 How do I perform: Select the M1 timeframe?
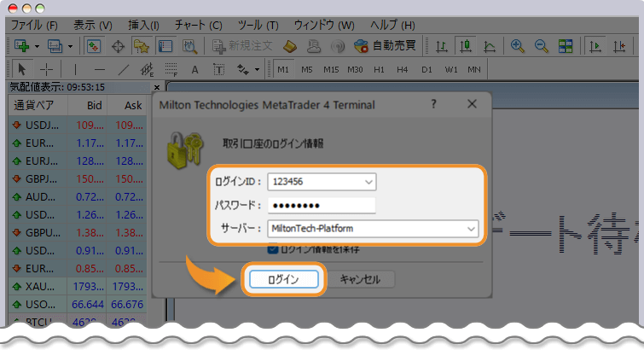[x=283, y=69]
